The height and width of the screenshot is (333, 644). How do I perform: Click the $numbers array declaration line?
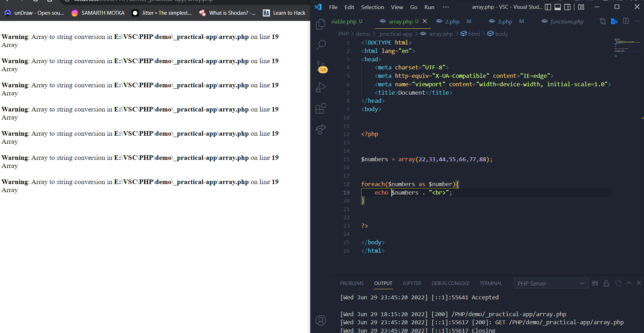[427, 159]
